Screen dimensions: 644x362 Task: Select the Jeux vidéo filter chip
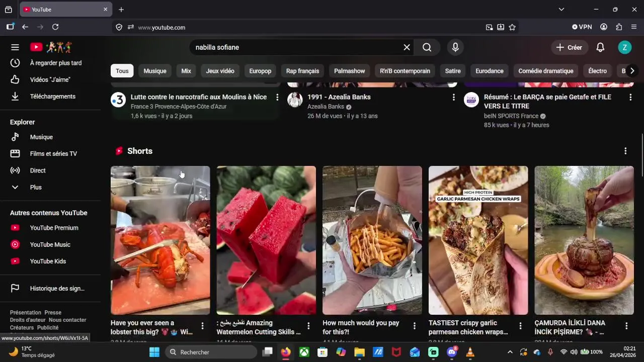[x=220, y=71]
